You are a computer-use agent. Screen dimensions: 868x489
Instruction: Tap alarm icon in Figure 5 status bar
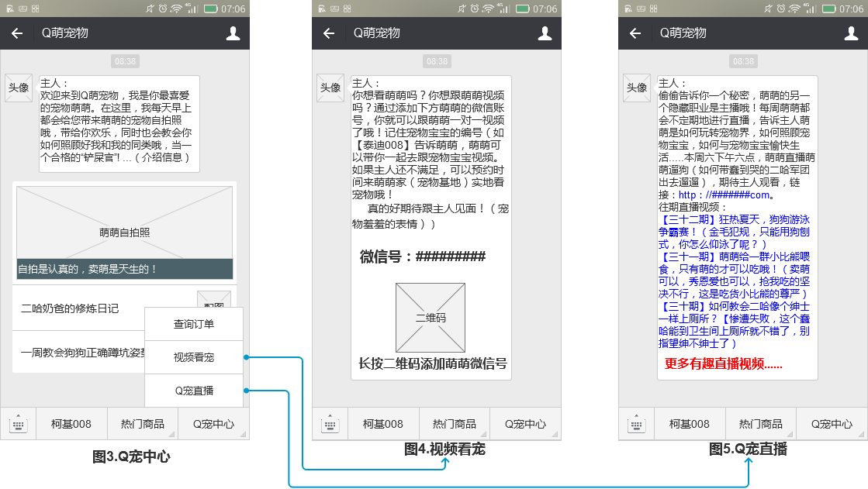[x=780, y=9]
